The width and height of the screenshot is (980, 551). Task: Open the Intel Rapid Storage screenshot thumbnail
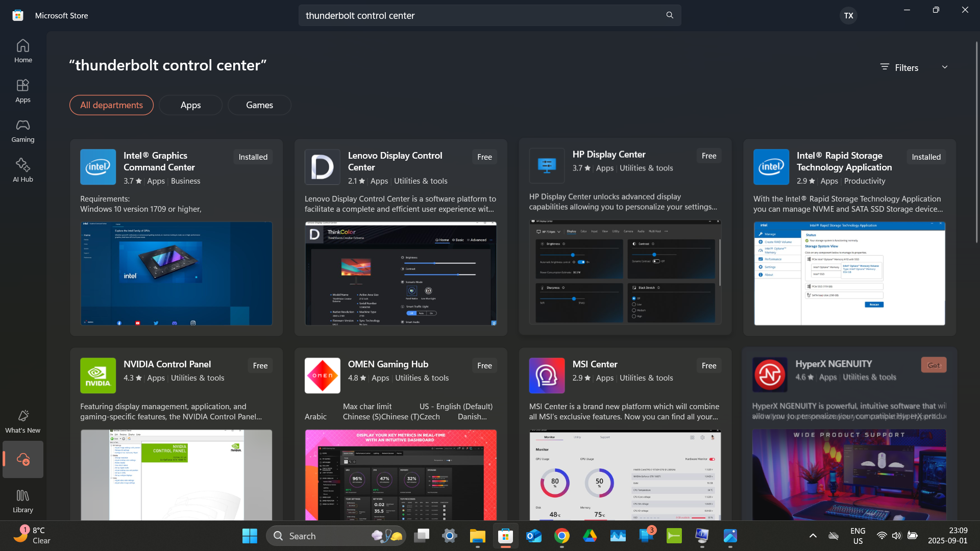pyautogui.click(x=849, y=273)
